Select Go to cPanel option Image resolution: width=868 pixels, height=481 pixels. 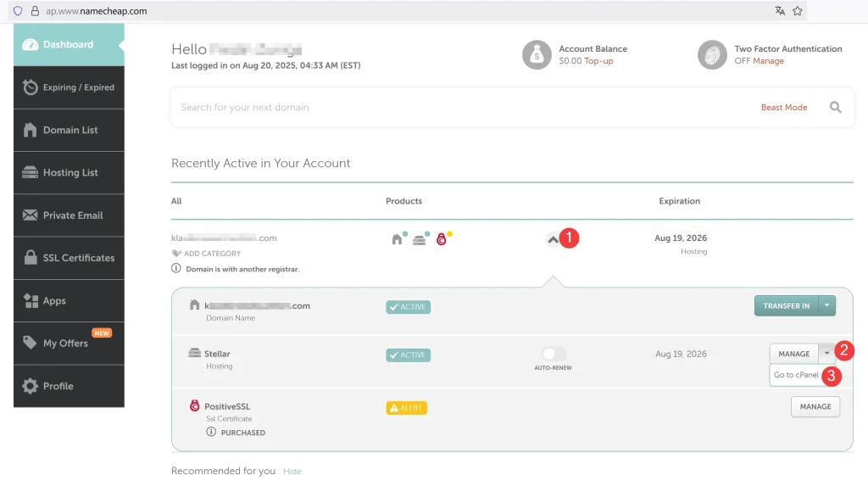coord(796,375)
